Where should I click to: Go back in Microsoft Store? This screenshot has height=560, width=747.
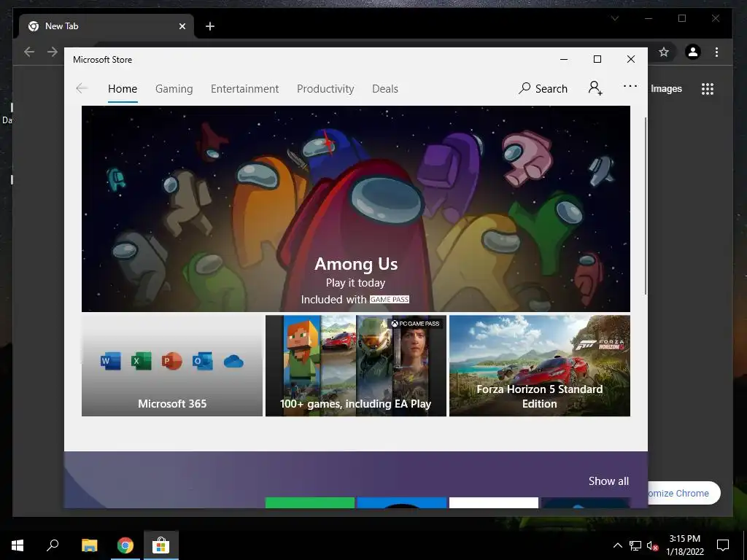point(82,88)
